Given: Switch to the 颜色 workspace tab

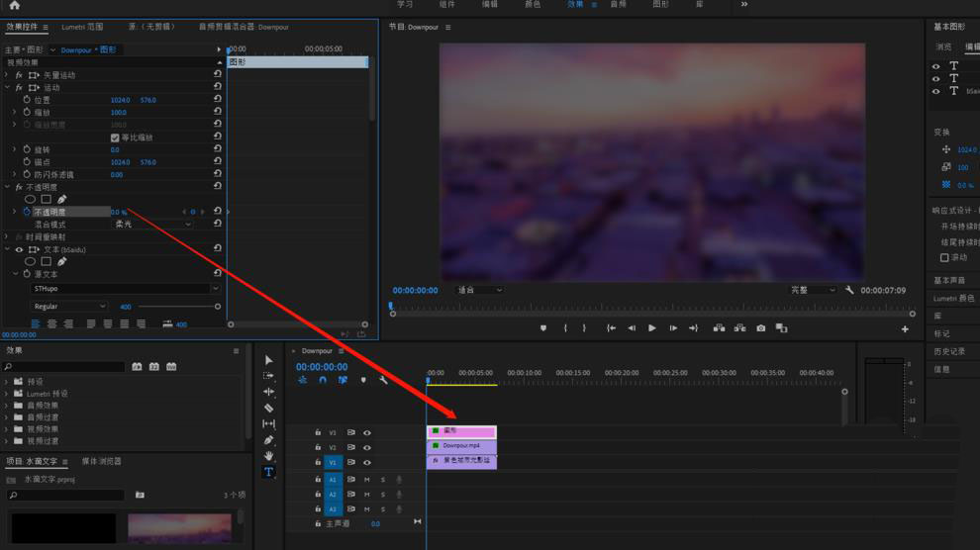Looking at the screenshot, I should (x=533, y=5).
